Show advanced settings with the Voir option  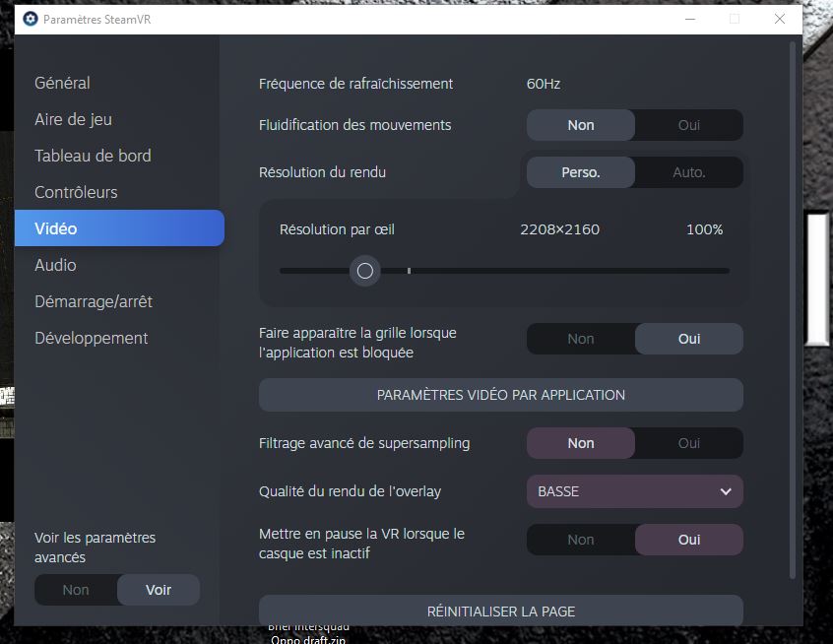tap(159, 590)
